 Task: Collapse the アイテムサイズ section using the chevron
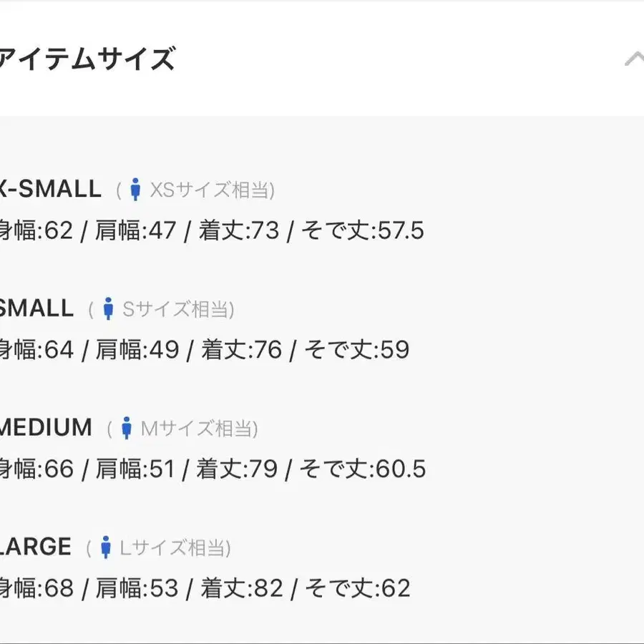(x=634, y=59)
